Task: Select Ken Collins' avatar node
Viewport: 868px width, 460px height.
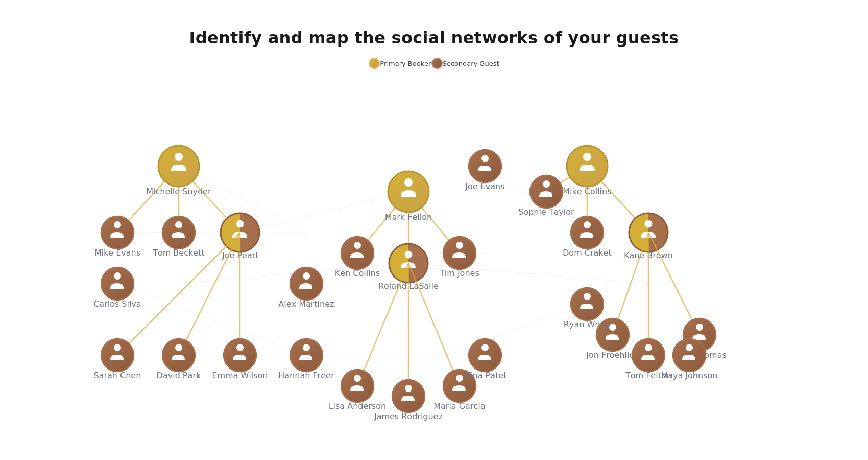Action: point(357,253)
